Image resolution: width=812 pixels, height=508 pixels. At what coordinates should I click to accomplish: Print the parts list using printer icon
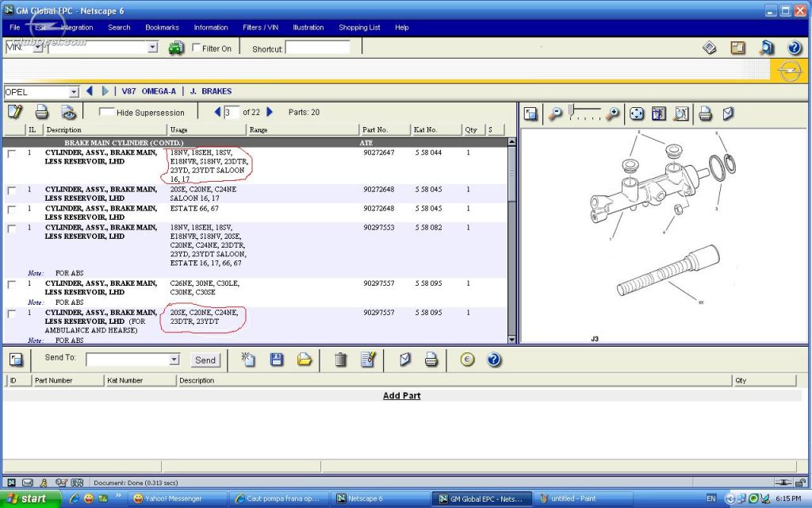point(41,112)
